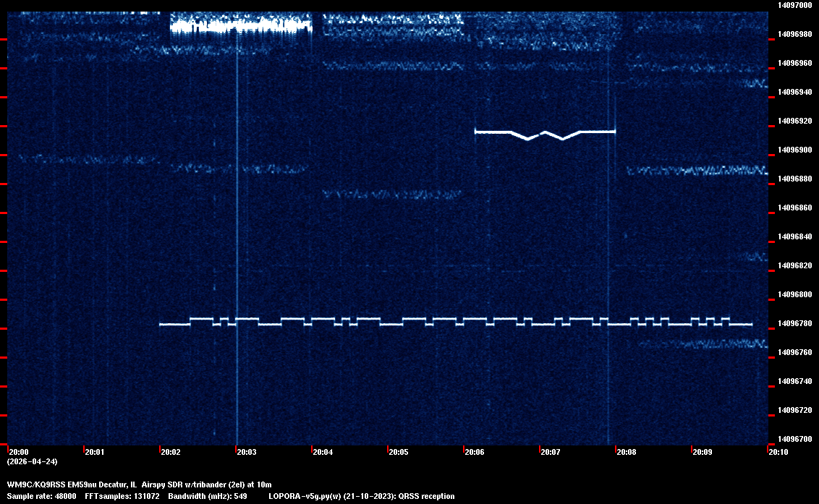Select the 20:00 time label
The width and height of the screenshot is (819, 504).
(18, 452)
